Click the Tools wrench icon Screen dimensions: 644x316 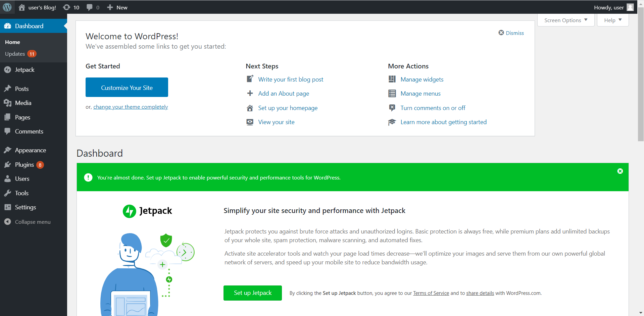[x=7, y=193]
